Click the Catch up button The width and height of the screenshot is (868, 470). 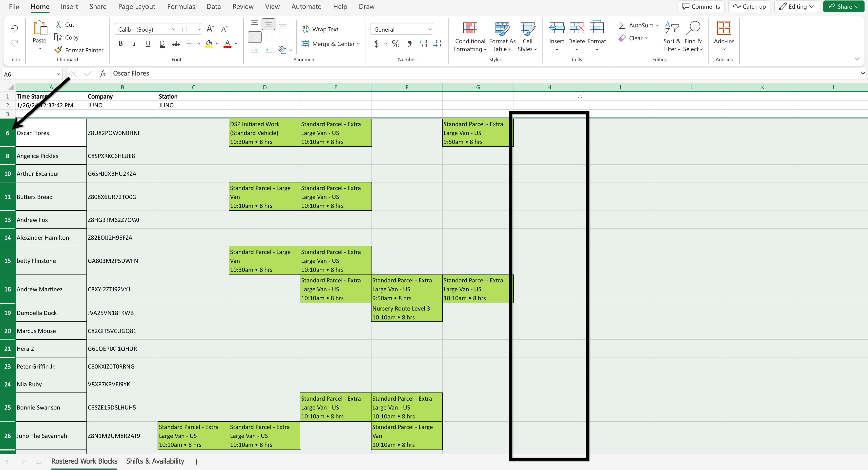749,6
